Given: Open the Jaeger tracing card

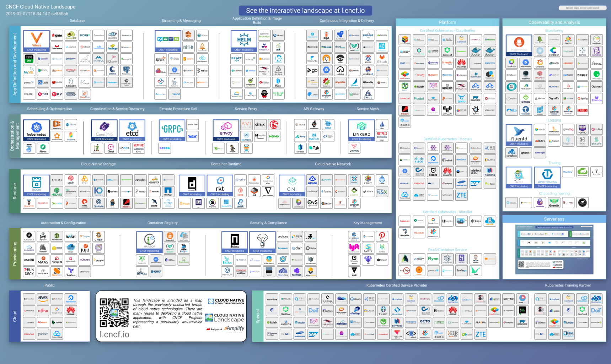Looking at the screenshot, I should coord(519,177).
